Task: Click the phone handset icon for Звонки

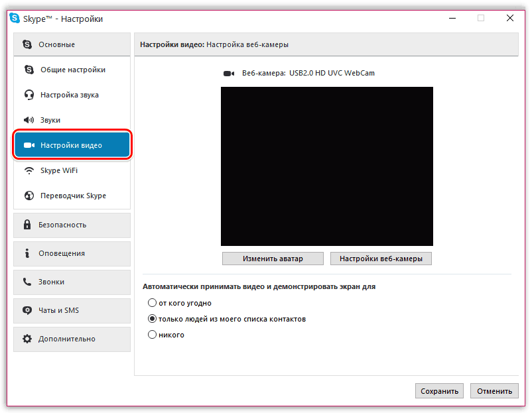Action: pos(27,282)
